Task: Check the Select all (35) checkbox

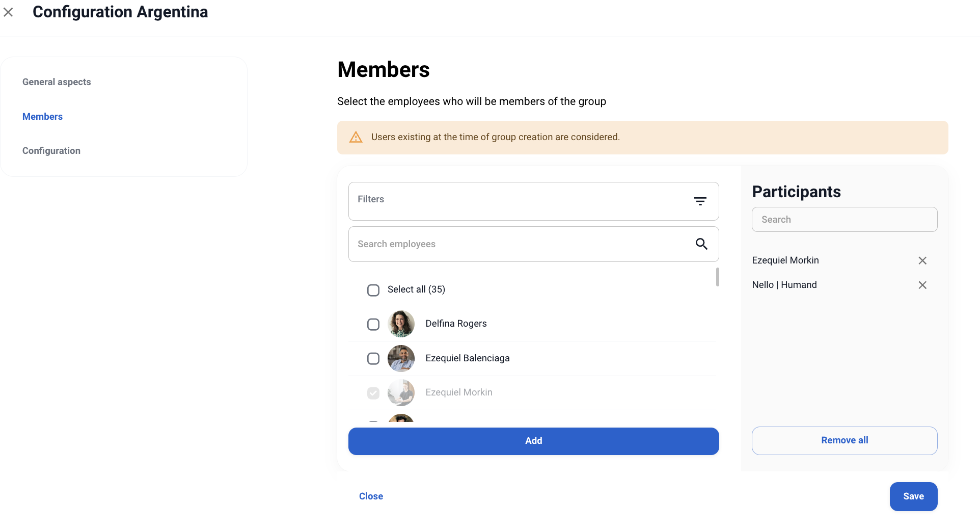Action: pos(373,290)
